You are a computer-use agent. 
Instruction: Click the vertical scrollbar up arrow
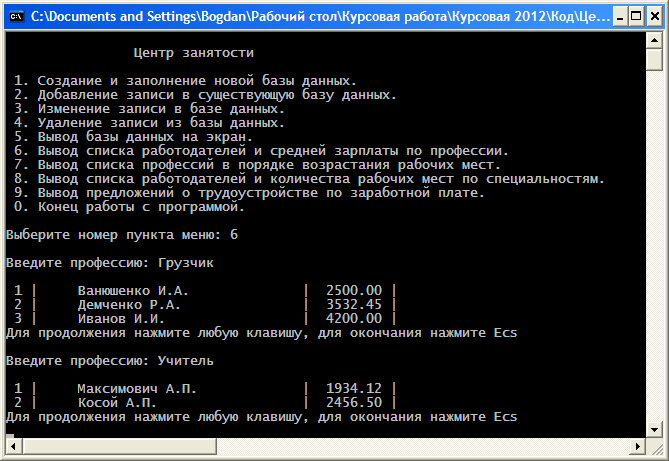pyautogui.click(x=656, y=38)
